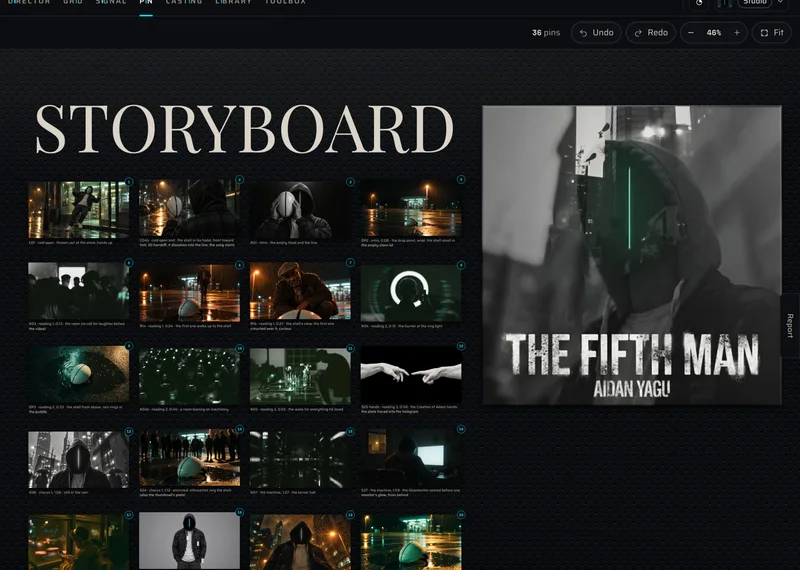This screenshot has height=570, width=800.
Task: Switch to the Toolbox tab
Action: (285, 3)
